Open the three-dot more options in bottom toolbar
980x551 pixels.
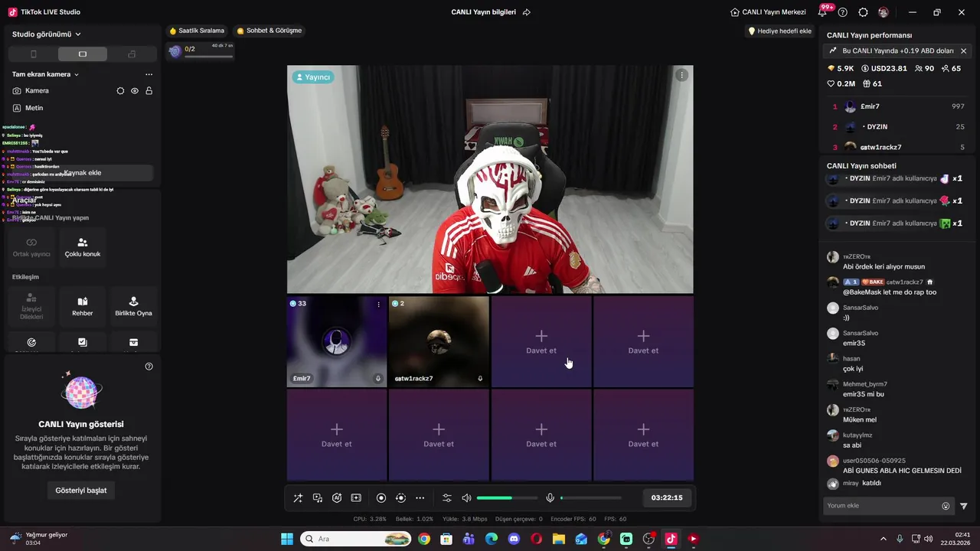(x=420, y=498)
